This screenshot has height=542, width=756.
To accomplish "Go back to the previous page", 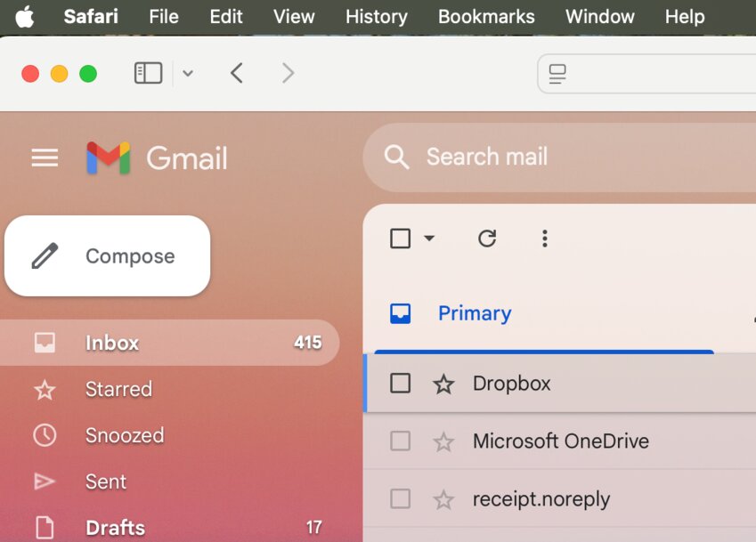I will coord(236,73).
